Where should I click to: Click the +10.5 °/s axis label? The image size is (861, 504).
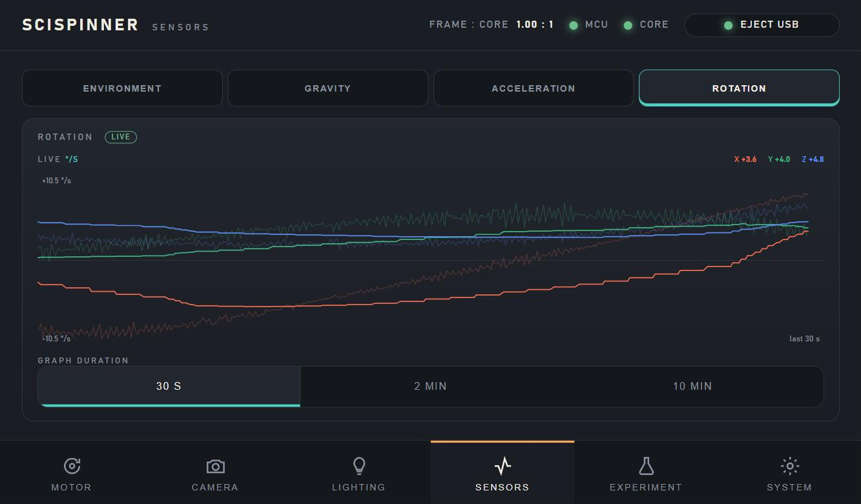coord(56,181)
